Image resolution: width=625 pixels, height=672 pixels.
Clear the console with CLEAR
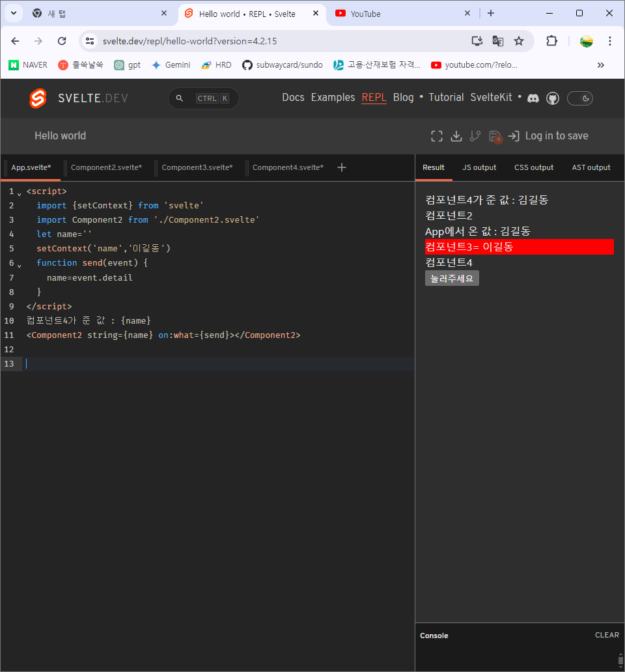607,635
